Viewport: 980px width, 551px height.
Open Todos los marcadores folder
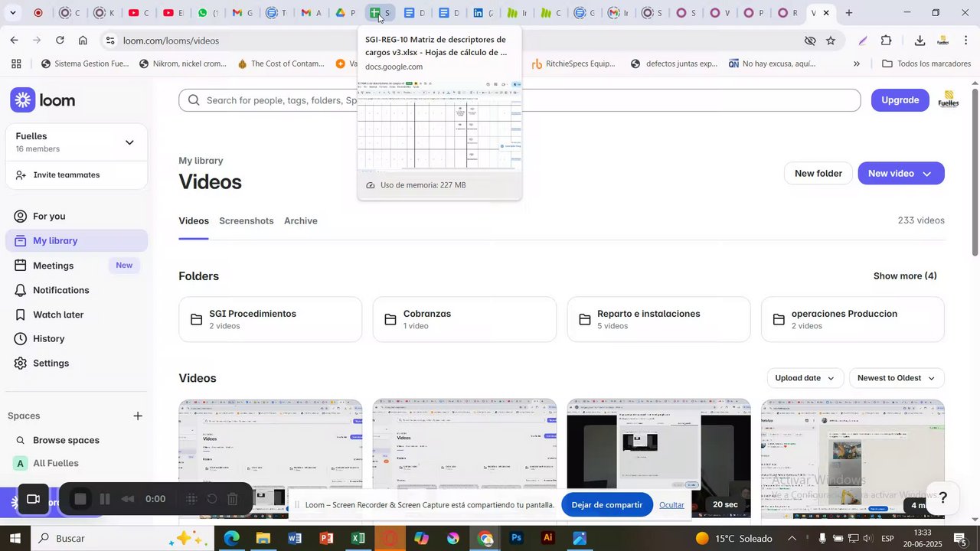tap(926, 64)
